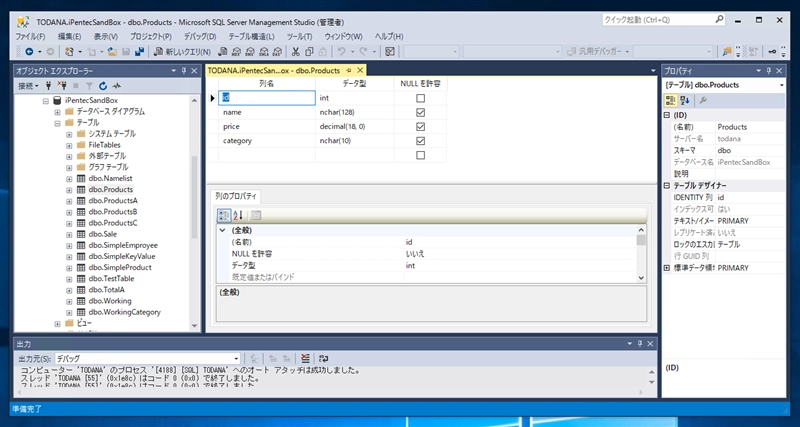
Task: Close the dbo.Products document tab
Action: pyautogui.click(x=360, y=70)
